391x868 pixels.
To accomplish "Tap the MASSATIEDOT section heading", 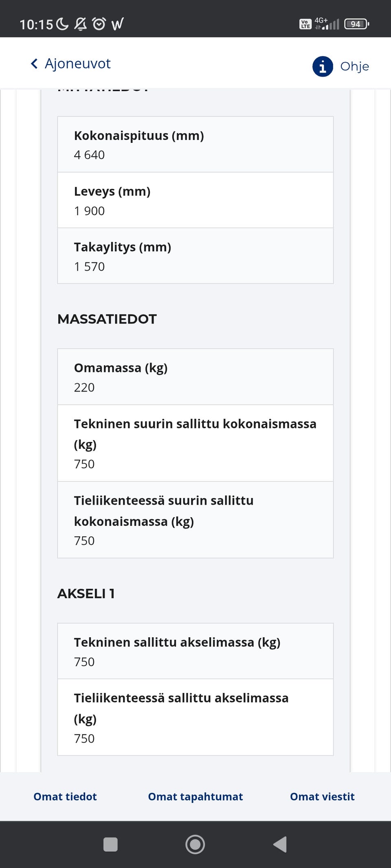I will coord(107,319).
